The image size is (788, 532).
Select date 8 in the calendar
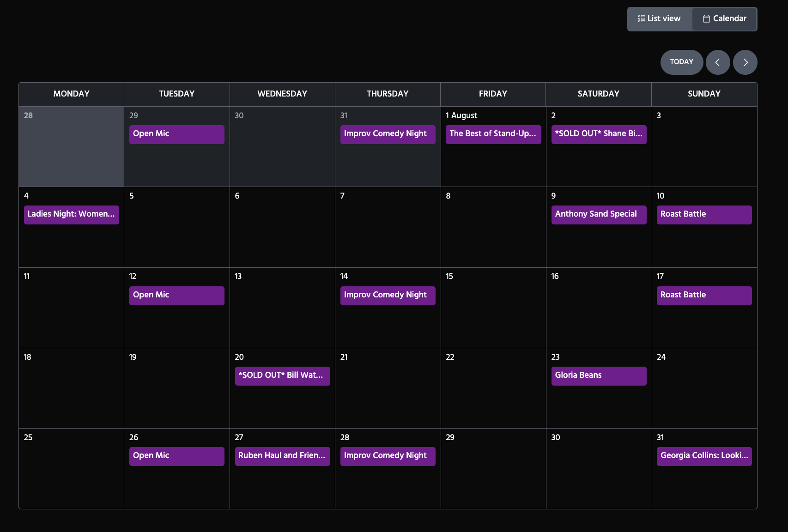(493, 227)
